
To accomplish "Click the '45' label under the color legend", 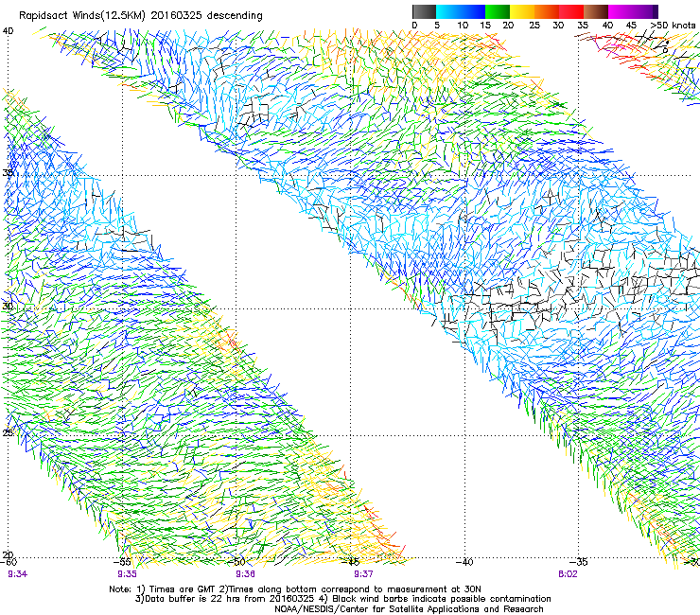I will tap(631, 26).
